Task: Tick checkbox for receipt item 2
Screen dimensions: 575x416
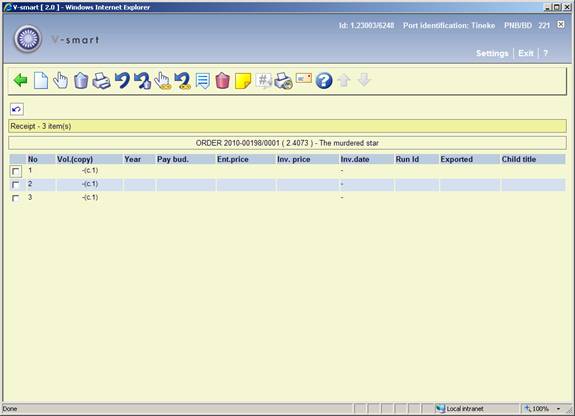Action: point(16,185)
